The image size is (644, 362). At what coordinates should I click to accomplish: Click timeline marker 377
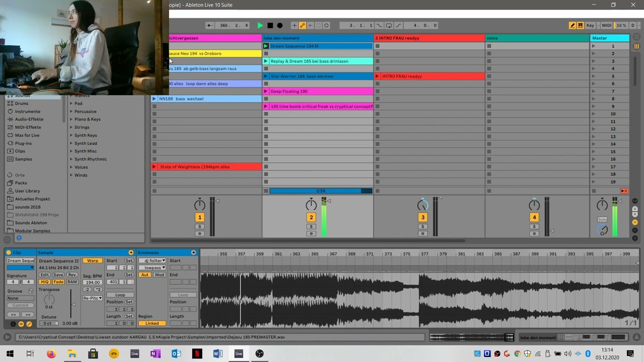(x=425, y=254)
